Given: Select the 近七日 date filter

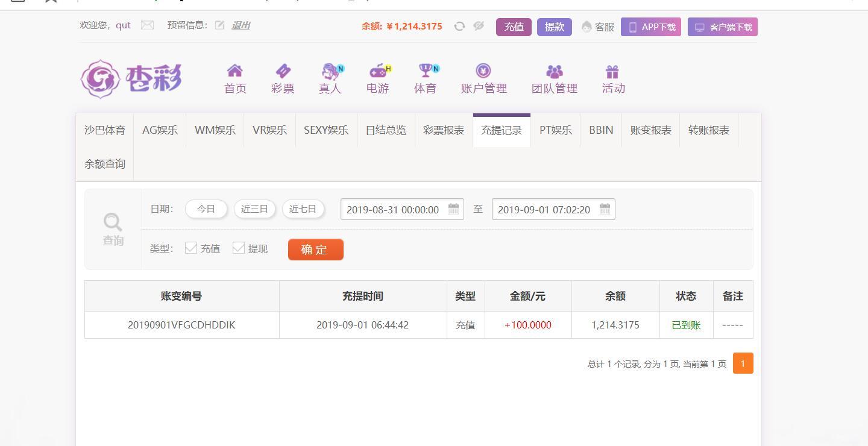Looking at the screenshot, I should pos(303,209).
